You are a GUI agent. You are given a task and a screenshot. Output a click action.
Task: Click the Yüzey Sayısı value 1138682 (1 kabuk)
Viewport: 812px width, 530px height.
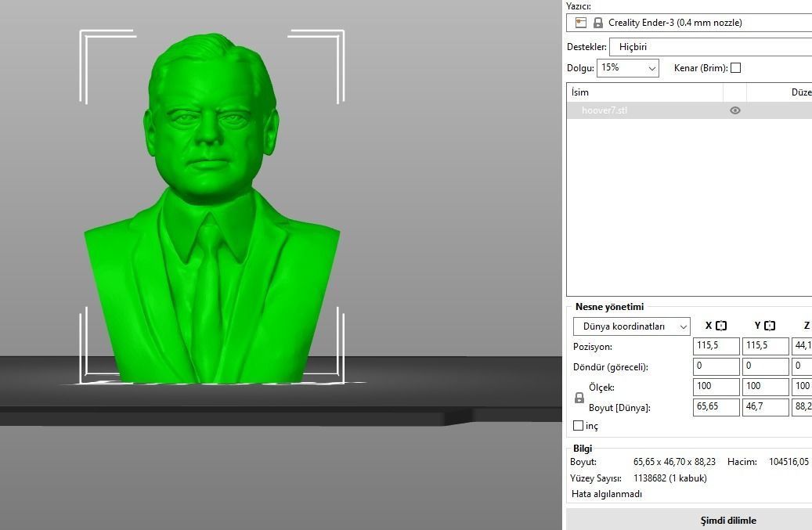point(670,478)
